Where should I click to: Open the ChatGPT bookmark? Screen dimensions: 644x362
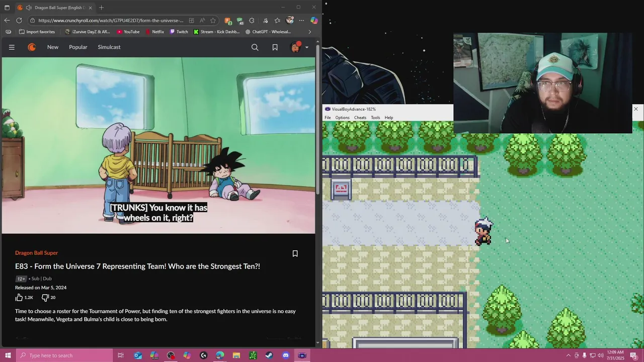point(268,32)
